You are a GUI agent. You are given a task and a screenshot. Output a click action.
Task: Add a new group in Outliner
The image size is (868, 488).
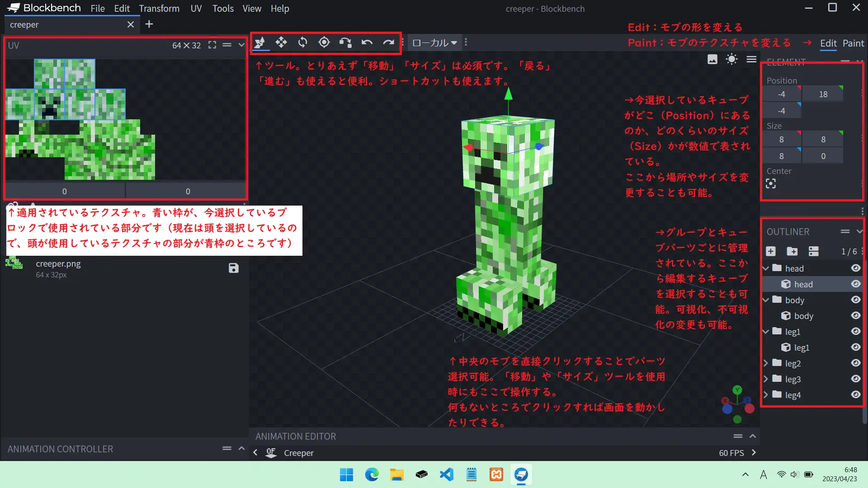[792, 251]
